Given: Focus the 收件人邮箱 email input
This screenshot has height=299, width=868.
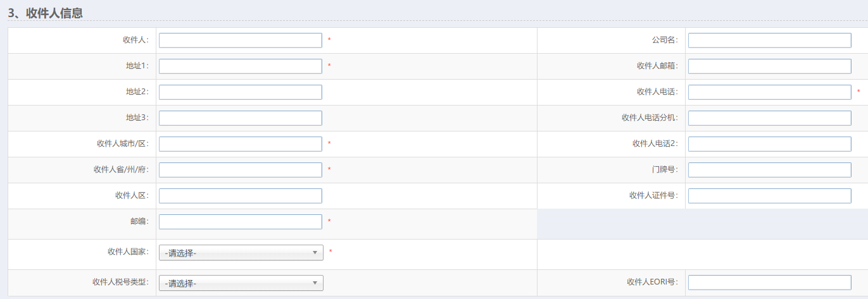Looking at the screenshot, I should point(769,66).
